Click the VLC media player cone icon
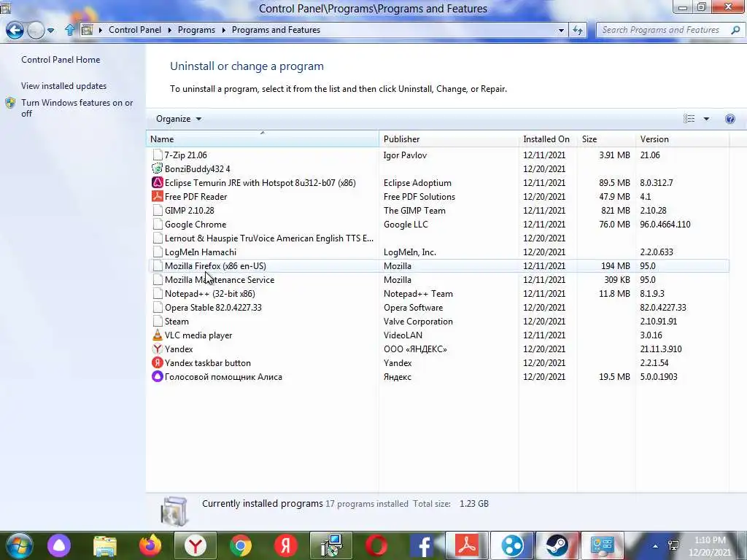The width and height of the screenshot is (747, 560). (158, 335)
